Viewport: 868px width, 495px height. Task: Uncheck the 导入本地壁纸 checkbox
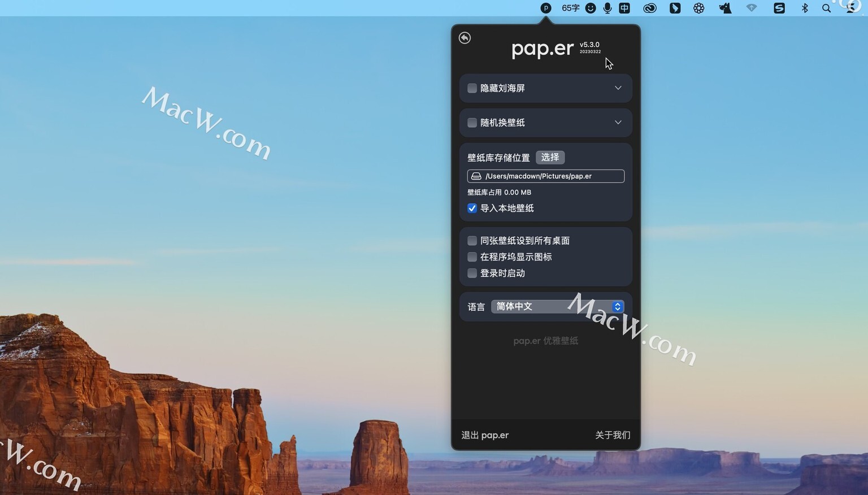[x=472, y=208]
